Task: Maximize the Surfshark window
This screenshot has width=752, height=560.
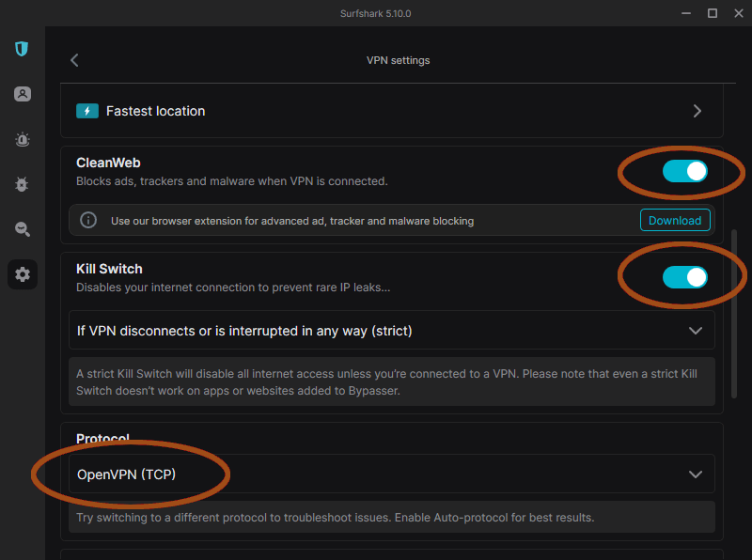Action: click(x=713, y=13)
